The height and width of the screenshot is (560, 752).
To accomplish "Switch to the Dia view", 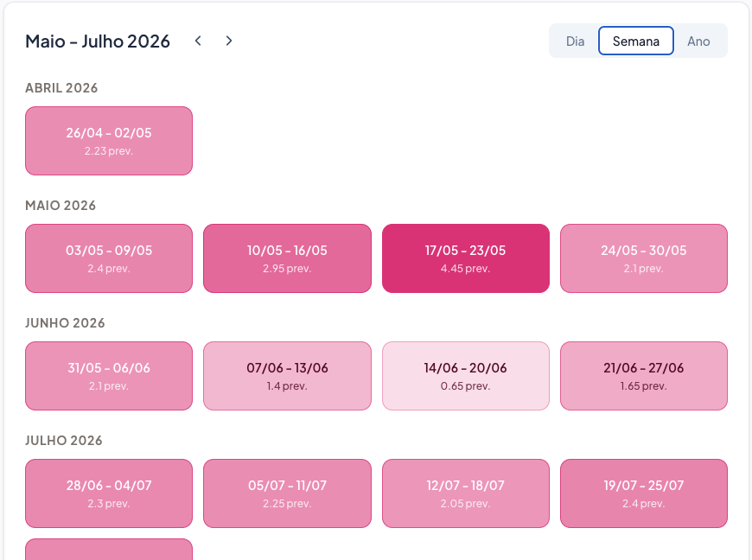I will pos(575,41).
